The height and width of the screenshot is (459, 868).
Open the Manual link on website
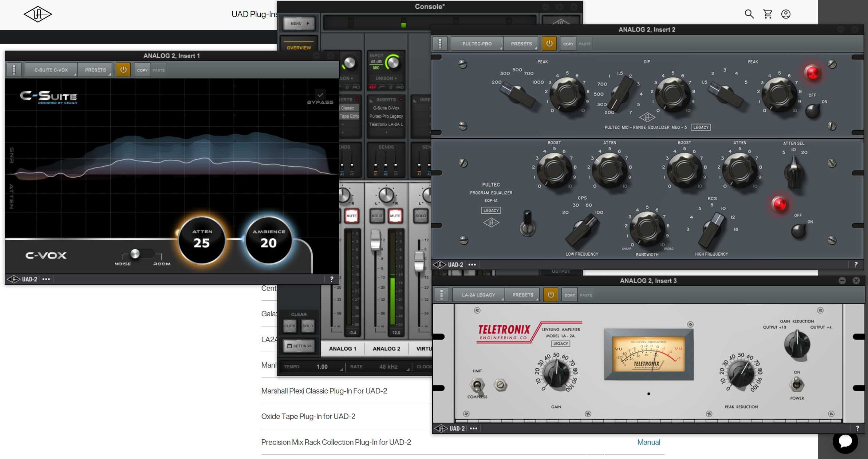(x=648, y=442)
